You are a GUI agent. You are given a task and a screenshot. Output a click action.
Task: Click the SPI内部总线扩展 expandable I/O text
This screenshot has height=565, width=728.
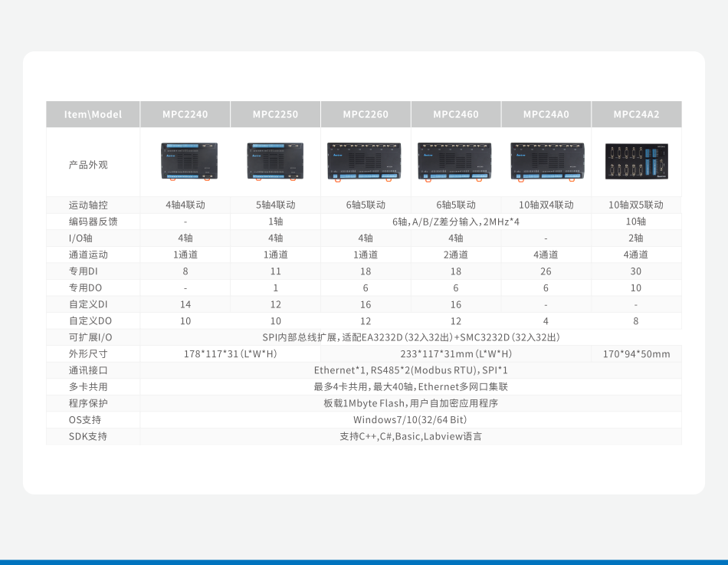411,337
